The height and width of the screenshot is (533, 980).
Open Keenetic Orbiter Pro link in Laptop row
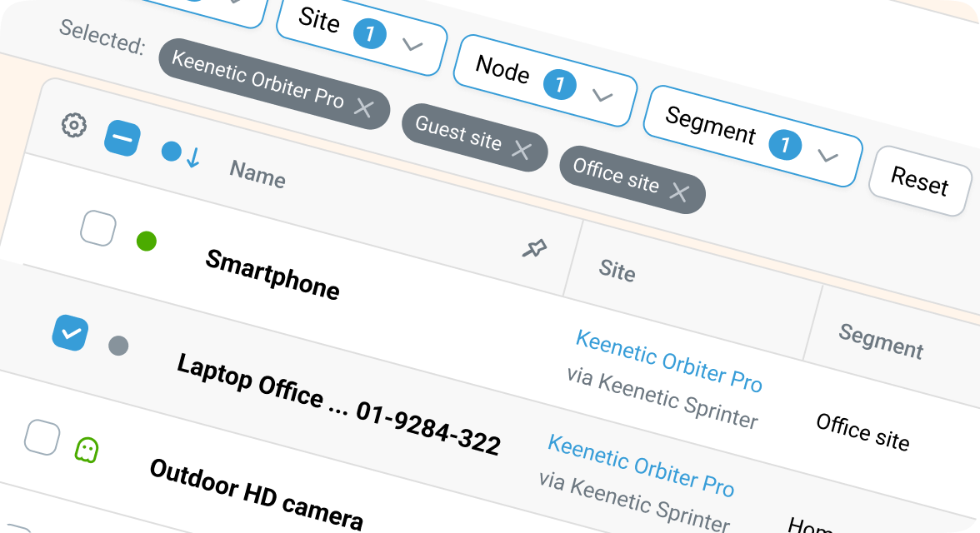[641, 466]
